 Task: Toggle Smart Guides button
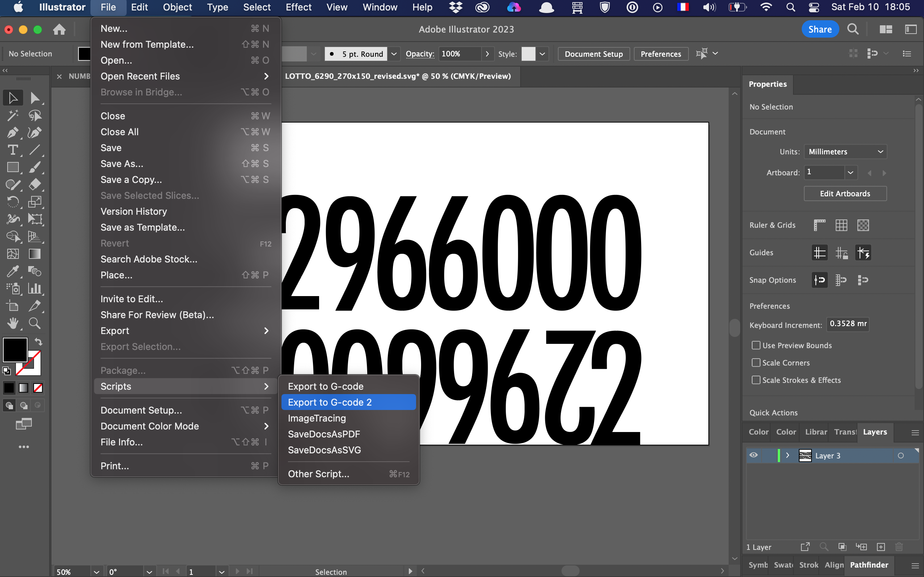pyautogui.click(x=863, y=253)
